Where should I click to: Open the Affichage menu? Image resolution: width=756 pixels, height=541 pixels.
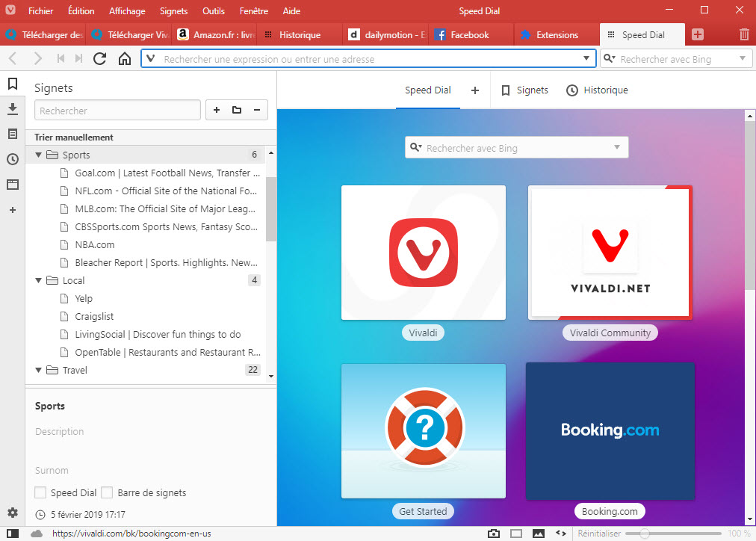click(127, 10)
